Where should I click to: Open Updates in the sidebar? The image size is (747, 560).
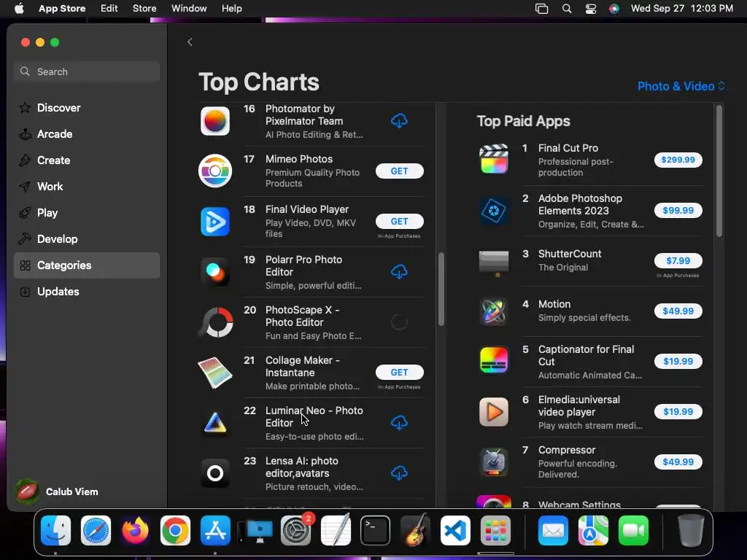coord(87,292)
